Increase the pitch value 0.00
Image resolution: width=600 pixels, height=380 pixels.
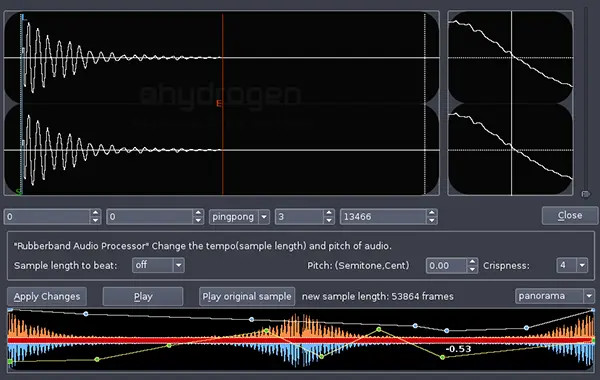coord(473,262)
